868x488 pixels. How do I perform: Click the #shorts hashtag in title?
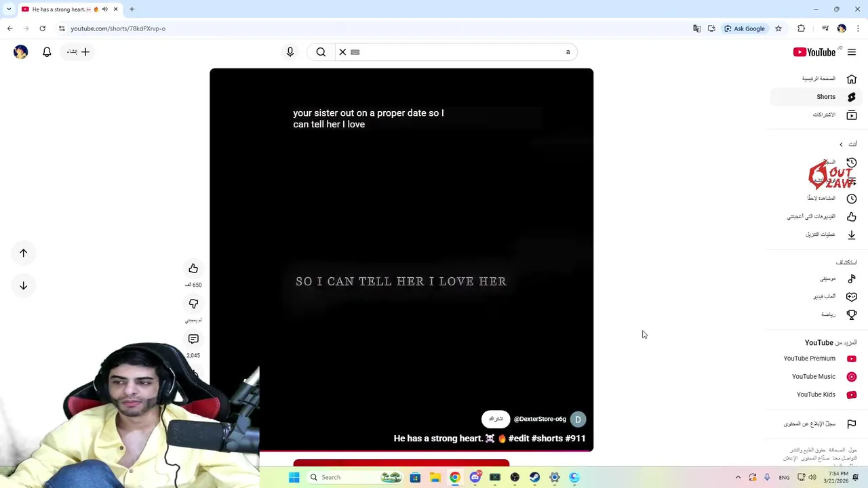coord(547,439)
